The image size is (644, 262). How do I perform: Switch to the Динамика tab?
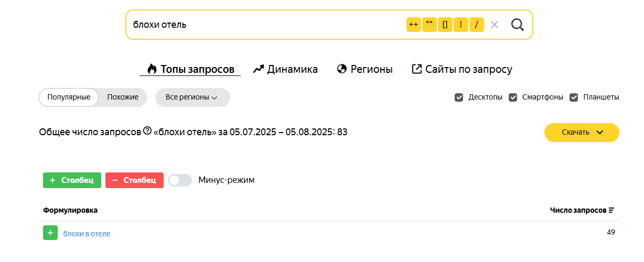coord(285,69)
